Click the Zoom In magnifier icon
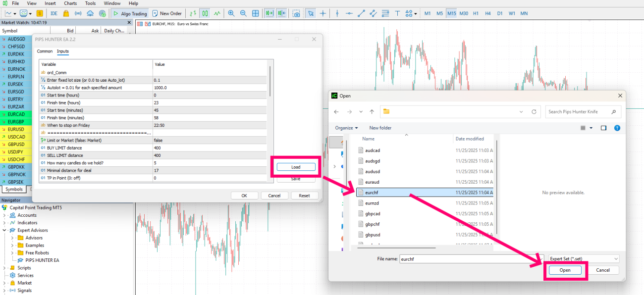644x295 pixels. (231, 13)
